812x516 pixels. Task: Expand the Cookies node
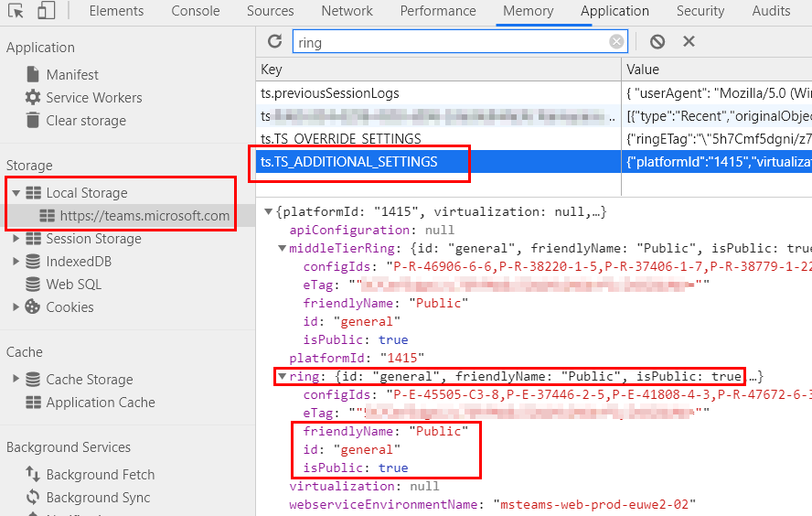[16, 306]
